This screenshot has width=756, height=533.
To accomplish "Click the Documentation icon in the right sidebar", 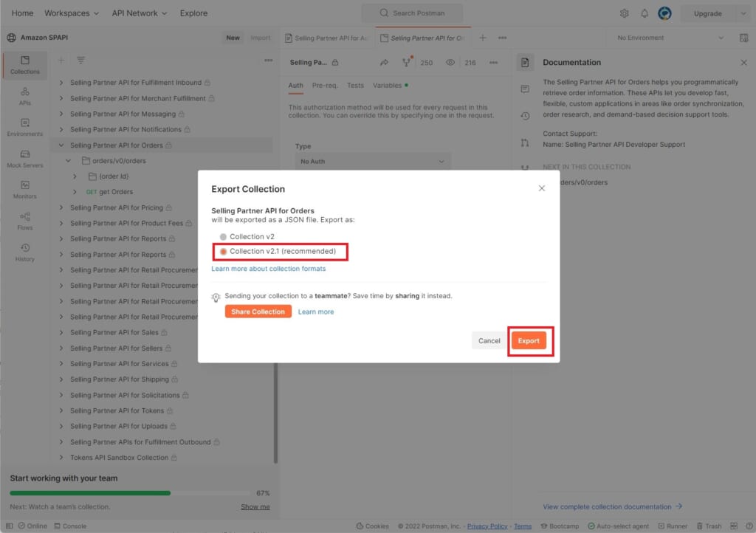I will tap(525, 62).
